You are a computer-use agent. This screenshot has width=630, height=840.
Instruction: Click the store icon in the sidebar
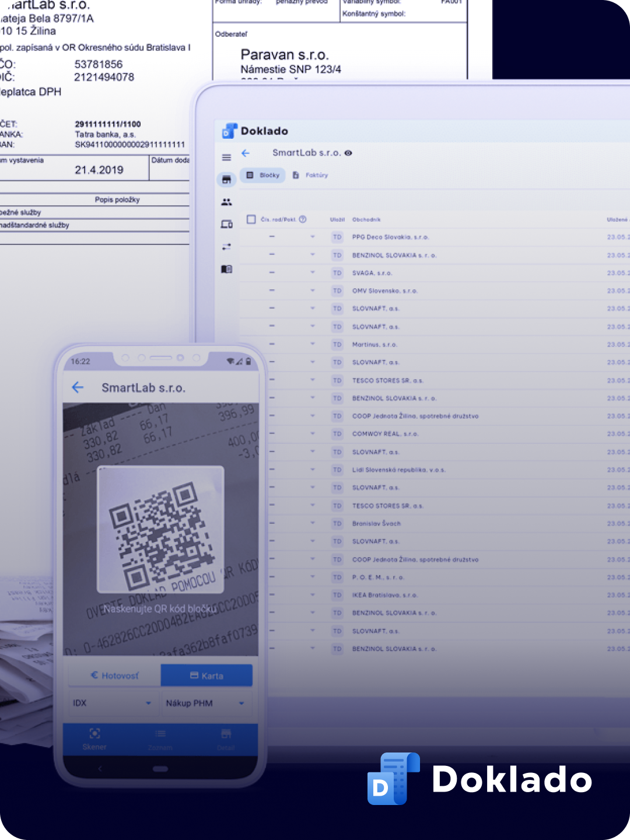coord(227,180)
